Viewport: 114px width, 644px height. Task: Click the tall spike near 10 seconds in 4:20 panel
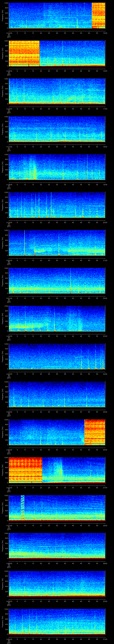click(x=25, y=243)
